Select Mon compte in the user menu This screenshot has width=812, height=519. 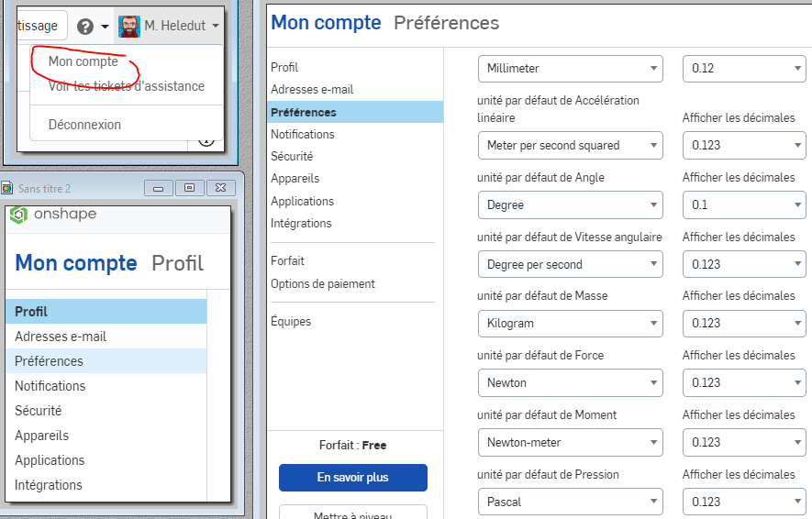tap(83, 61)
